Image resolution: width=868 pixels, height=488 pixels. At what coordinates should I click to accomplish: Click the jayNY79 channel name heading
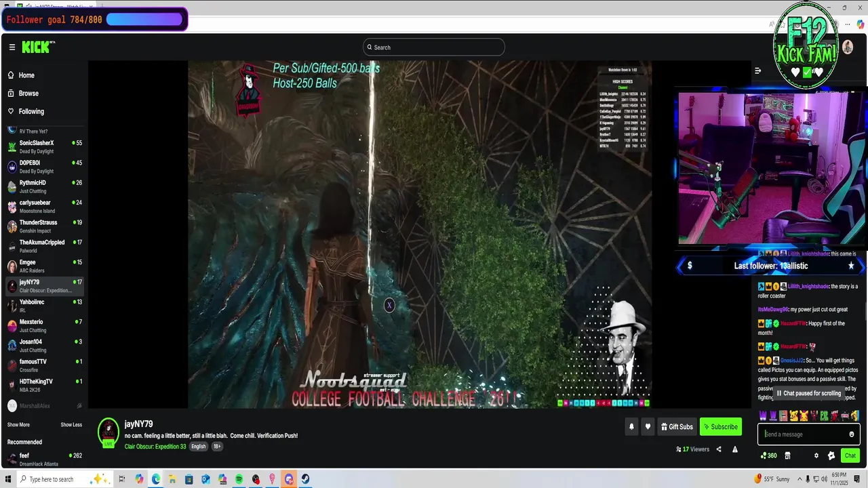(138, 424)
